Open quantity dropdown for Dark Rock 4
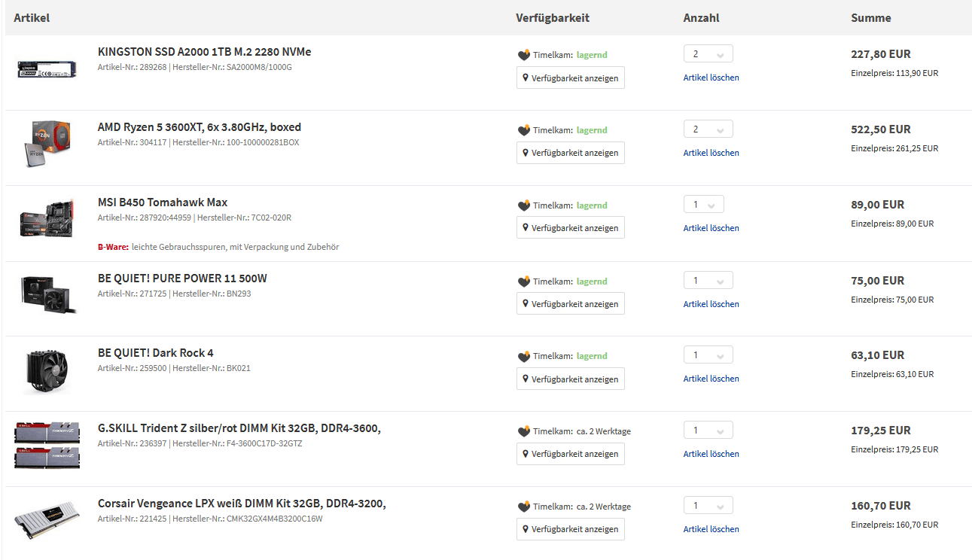Image resolution: width=972 pixels, height=560 pixels. tap(708, 355)
